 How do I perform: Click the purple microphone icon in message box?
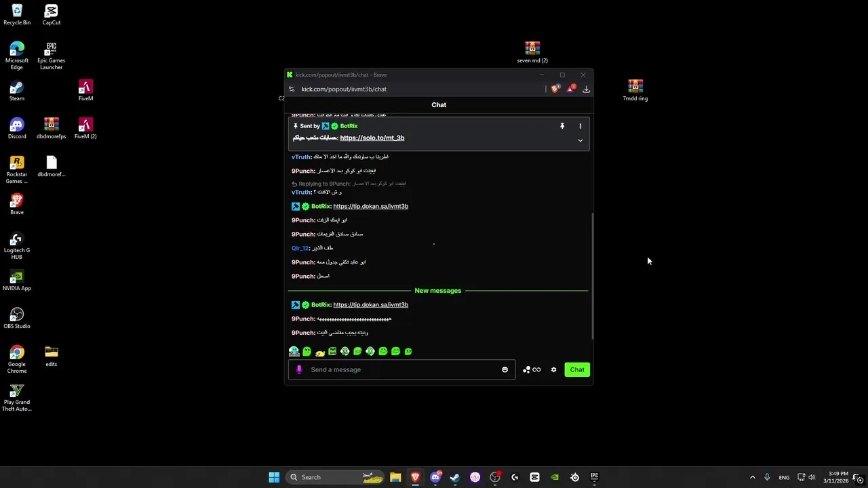coord(299,369)
